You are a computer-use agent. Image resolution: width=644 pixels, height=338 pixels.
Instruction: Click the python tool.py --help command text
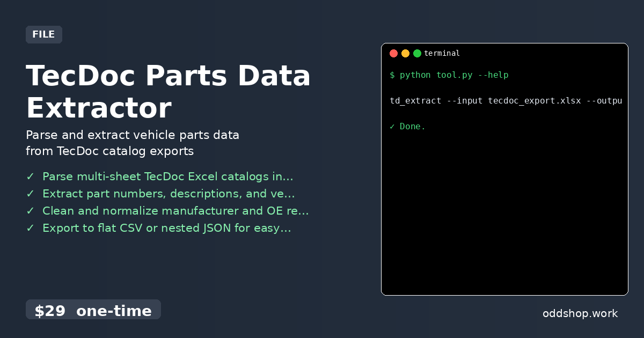450,75
